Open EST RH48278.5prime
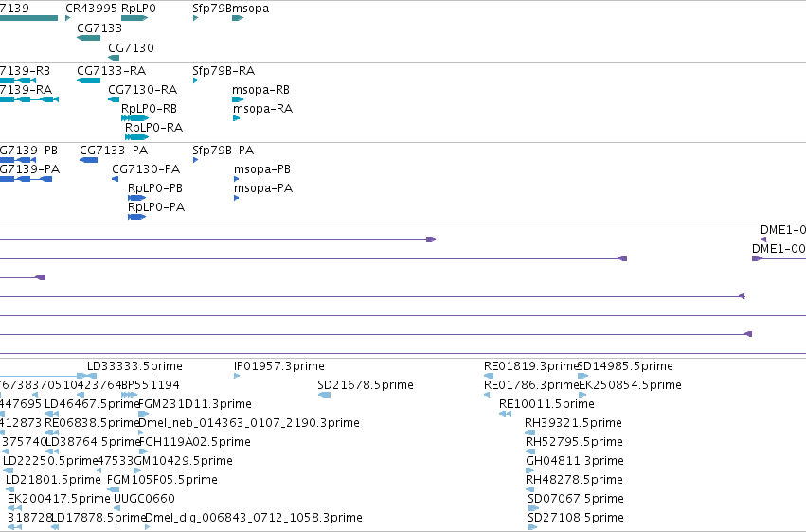Image resolution: width=806 pixels, height=532 pixels. [574, 480]
